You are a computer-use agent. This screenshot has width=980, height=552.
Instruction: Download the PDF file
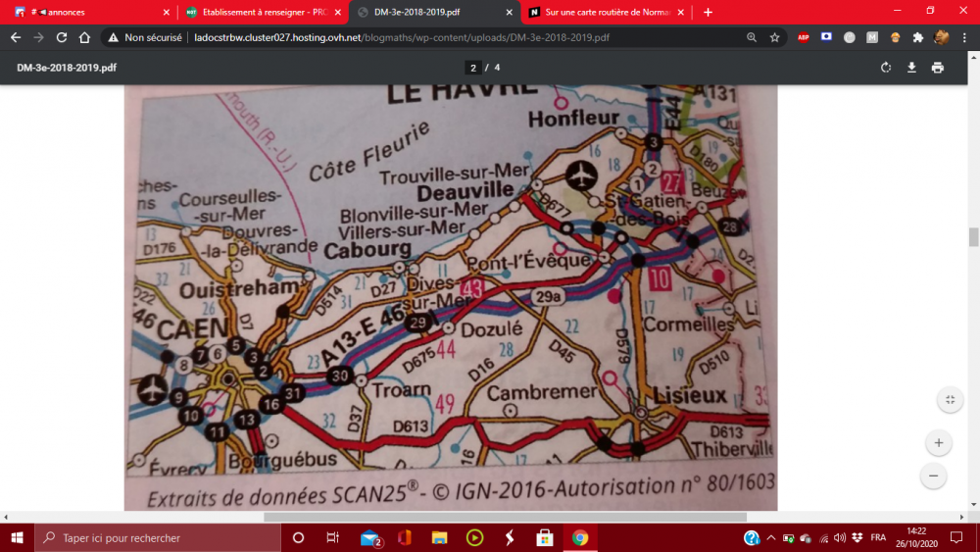(911, 68)
